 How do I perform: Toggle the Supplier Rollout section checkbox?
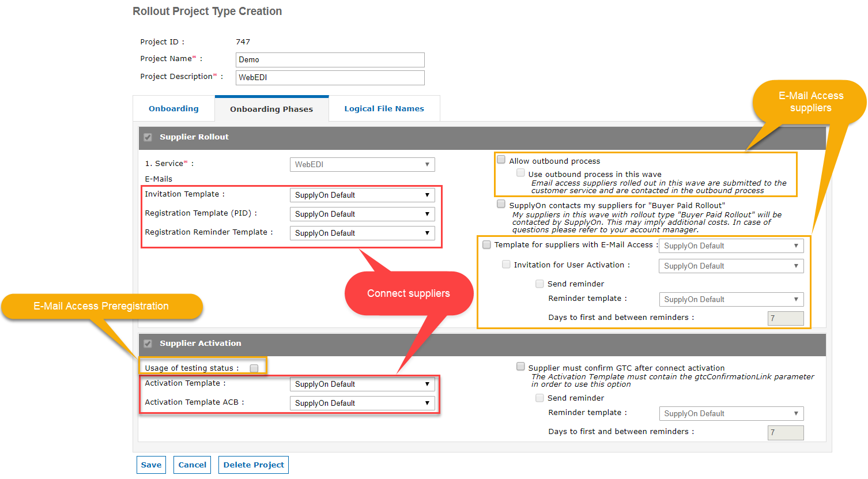click(148, 137)
